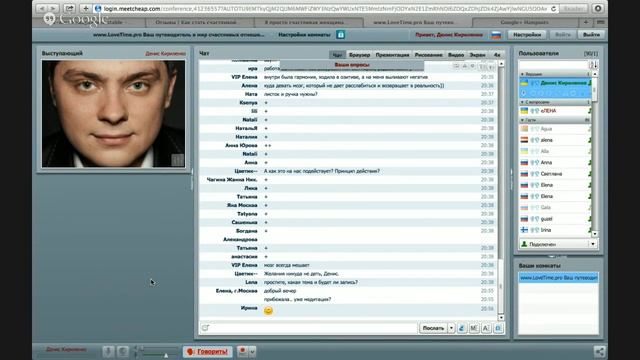Click the browser reload icon in address bar
The image size is (640, 360).
553,9
